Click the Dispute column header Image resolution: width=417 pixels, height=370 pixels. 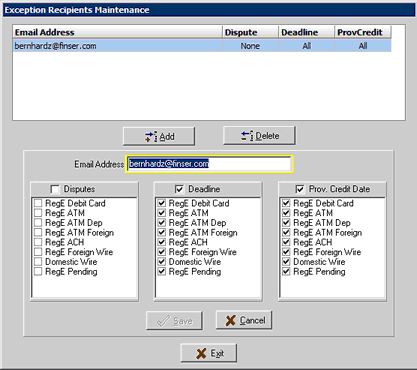coord(250,32)
